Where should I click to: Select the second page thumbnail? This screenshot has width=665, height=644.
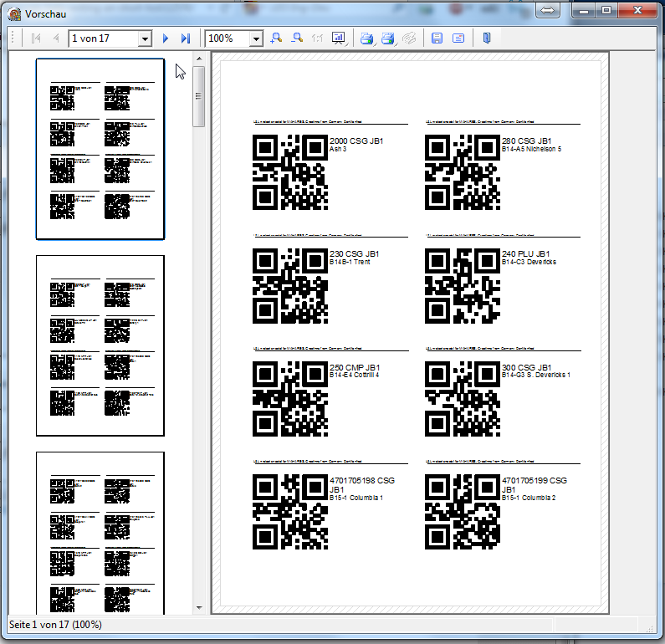click(x=100, y=345)
